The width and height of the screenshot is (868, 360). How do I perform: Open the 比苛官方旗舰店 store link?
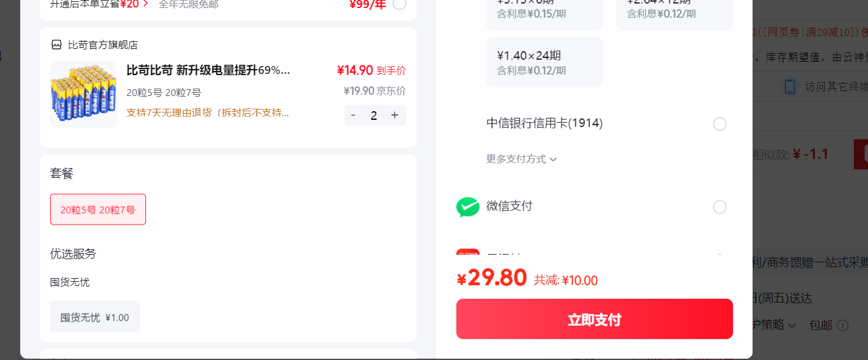tap(103, 45)
